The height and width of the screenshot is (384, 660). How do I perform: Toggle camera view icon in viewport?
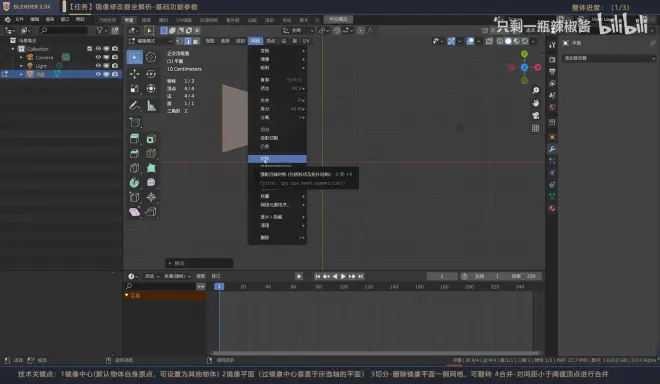(535, 115)
